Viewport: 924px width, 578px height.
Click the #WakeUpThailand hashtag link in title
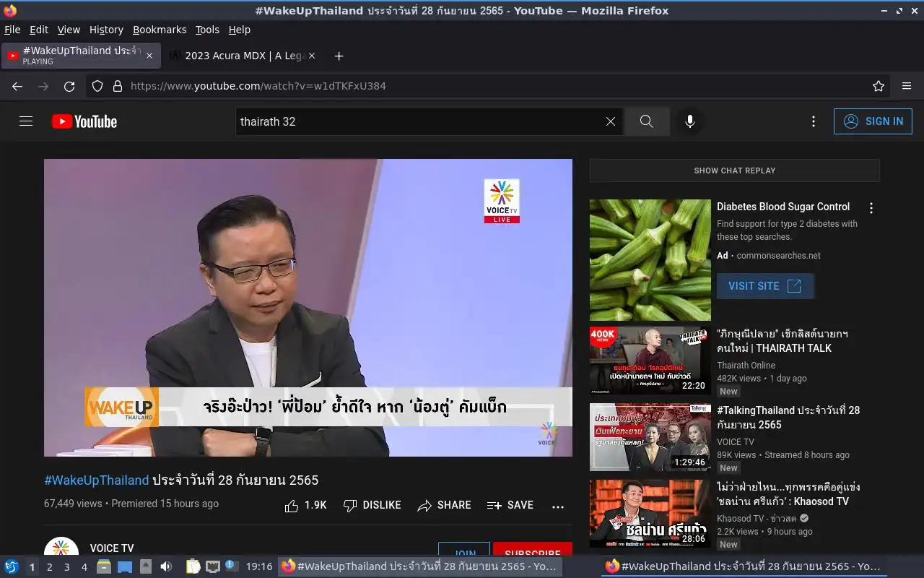[x=97, y=480]
